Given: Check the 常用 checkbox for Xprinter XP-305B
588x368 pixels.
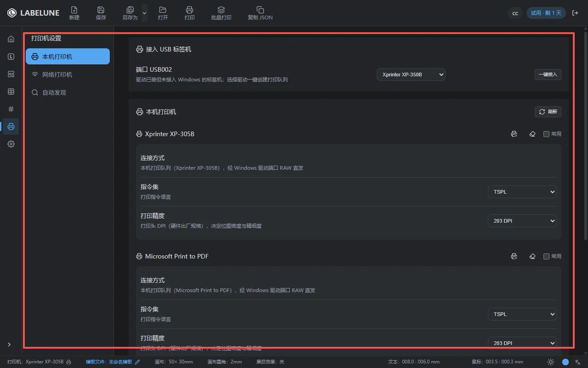Looking at the screenshot, I should 546,134.
